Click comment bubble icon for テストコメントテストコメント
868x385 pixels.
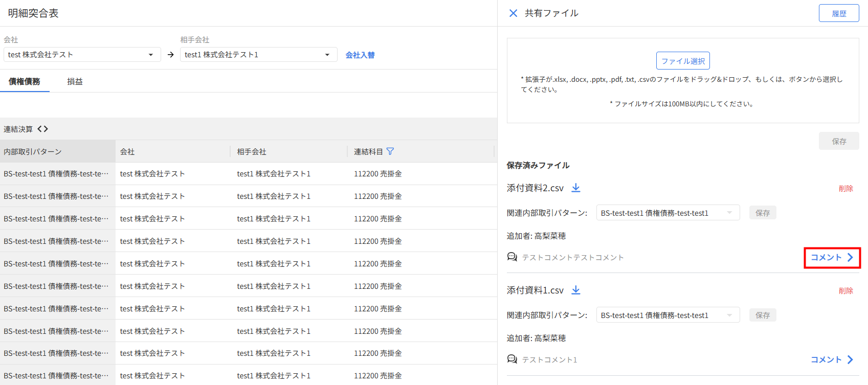tap(512, 257)
